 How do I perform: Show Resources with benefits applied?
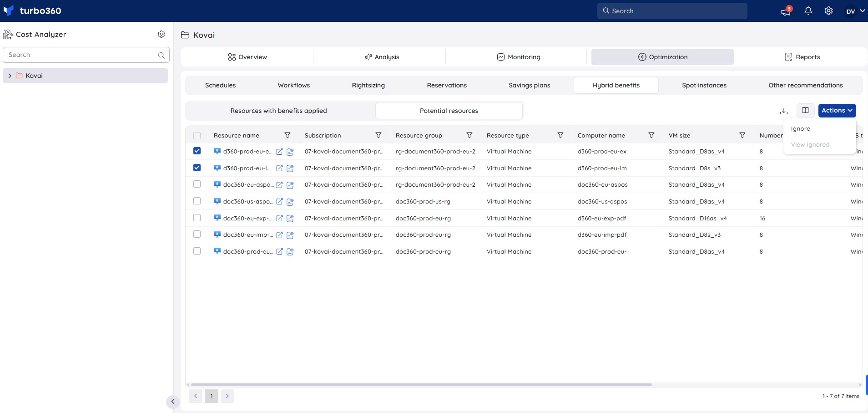point(278,111)
